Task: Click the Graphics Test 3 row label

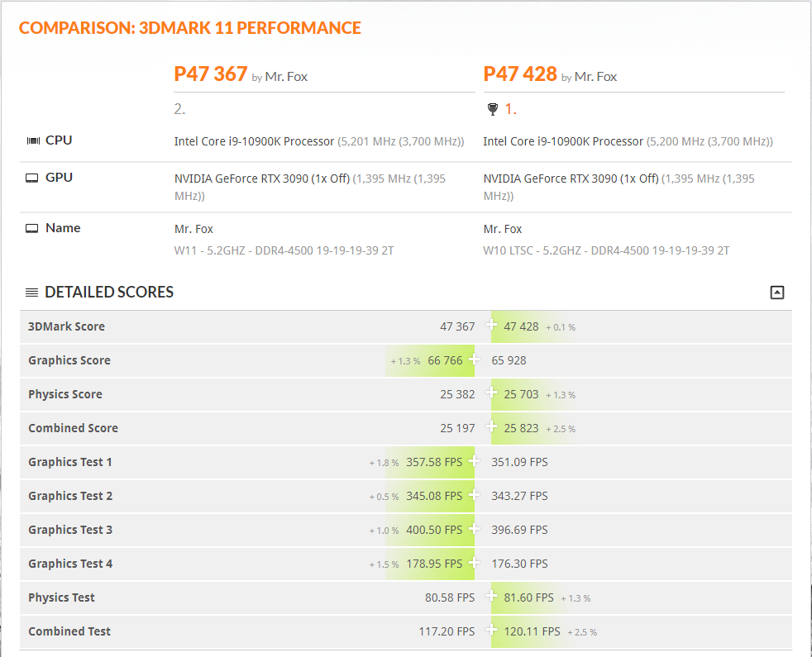Action: click(x=70, y=531)
